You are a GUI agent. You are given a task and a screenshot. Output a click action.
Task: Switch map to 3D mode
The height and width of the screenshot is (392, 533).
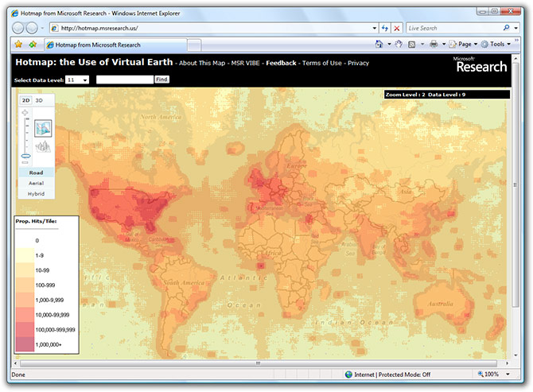(x=39, y=100)
